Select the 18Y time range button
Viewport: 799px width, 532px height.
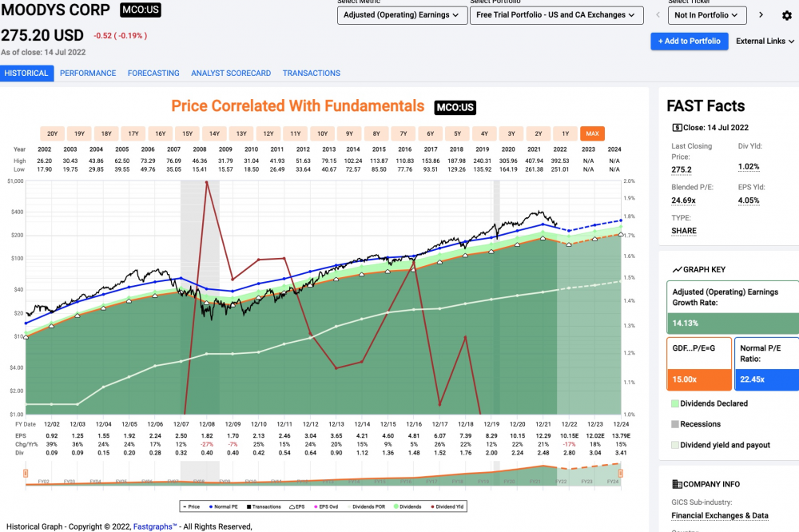(106, 133)
